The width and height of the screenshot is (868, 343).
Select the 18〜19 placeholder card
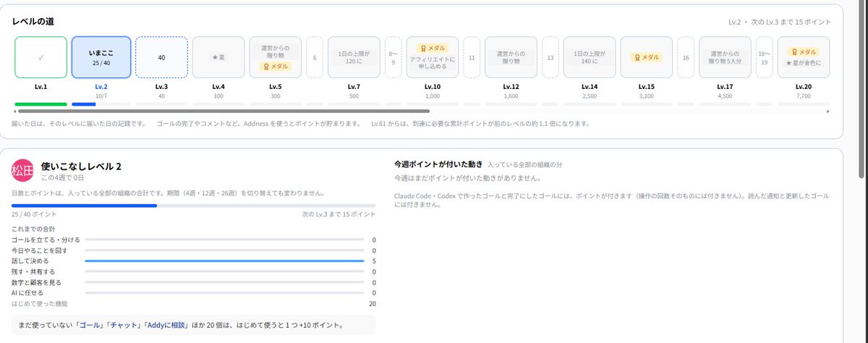765,57
